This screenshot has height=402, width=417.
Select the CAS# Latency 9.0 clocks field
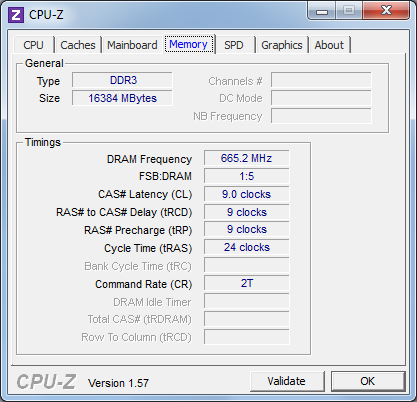pyautogui.click(x=247, y=194)
